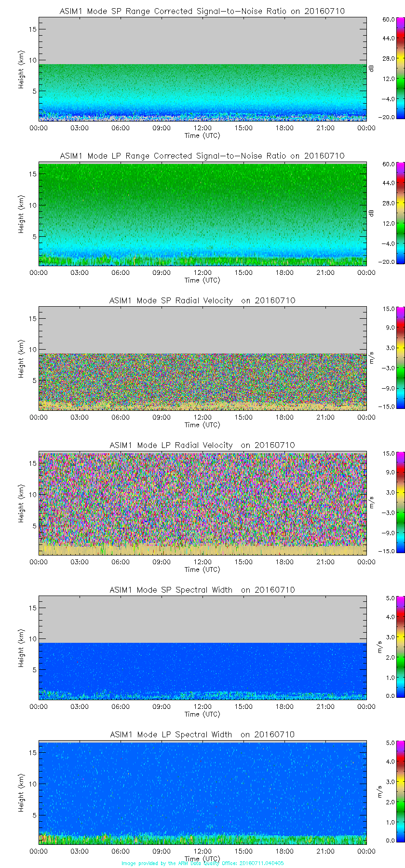Click the SP Signal-to-Noise dB color bar
The height and width of the screenshot is (868, 405).
point(400,68)
